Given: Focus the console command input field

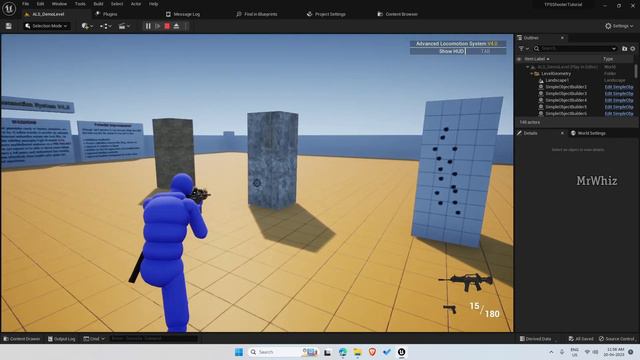Looking at the screenshot, I should click(153, 339).
